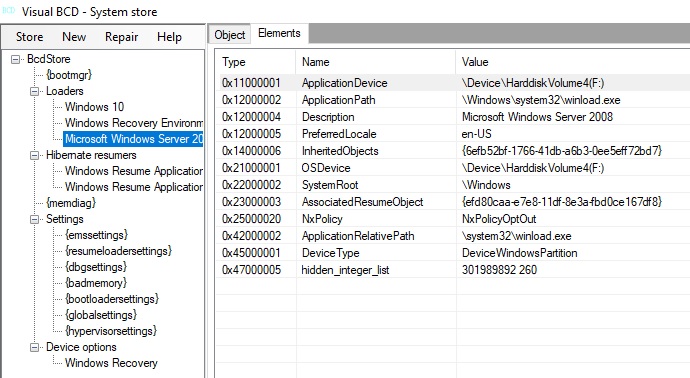Select the {emssettings} entry
Image resolution: width=690 pixels, height=378 pixels.
coord(96,235)
